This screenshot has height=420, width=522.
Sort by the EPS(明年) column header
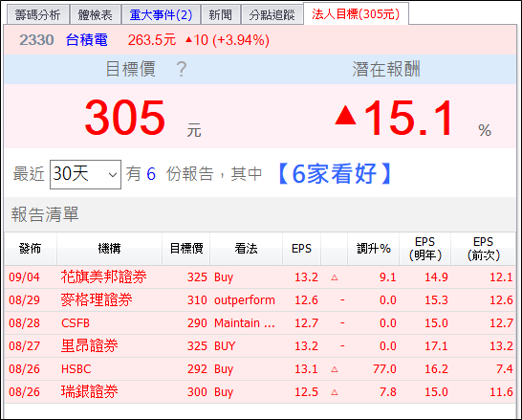(425, 249)
